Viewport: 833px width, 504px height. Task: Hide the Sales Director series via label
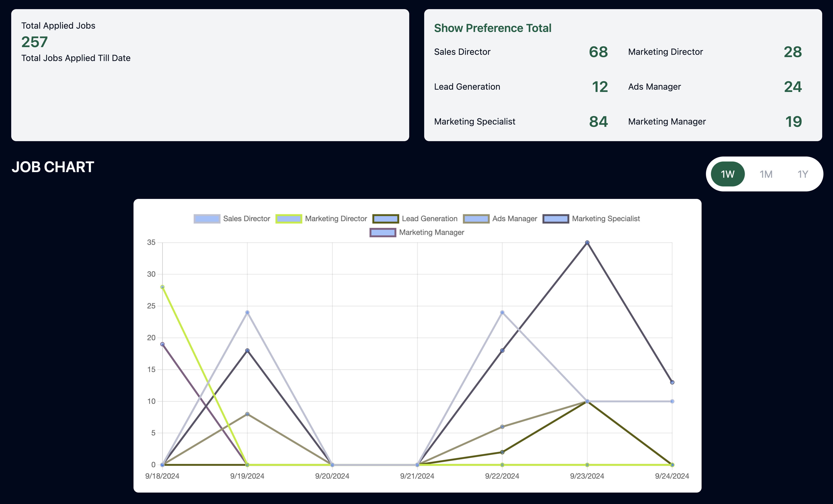point(246,219)
